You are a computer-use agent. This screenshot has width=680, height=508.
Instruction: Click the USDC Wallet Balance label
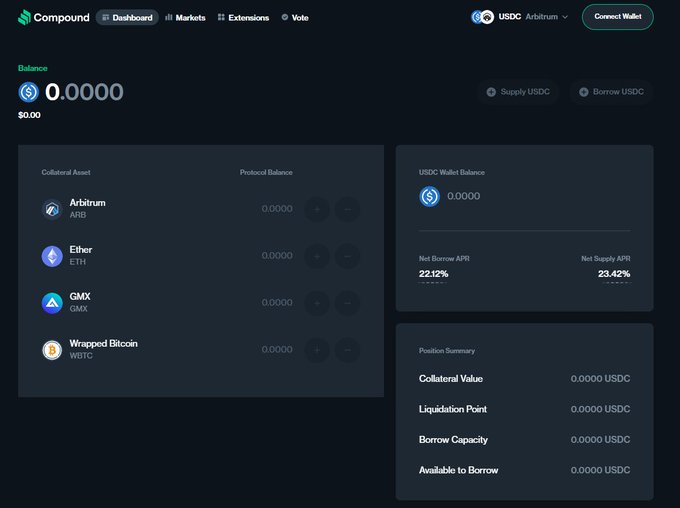pos(451,172)
